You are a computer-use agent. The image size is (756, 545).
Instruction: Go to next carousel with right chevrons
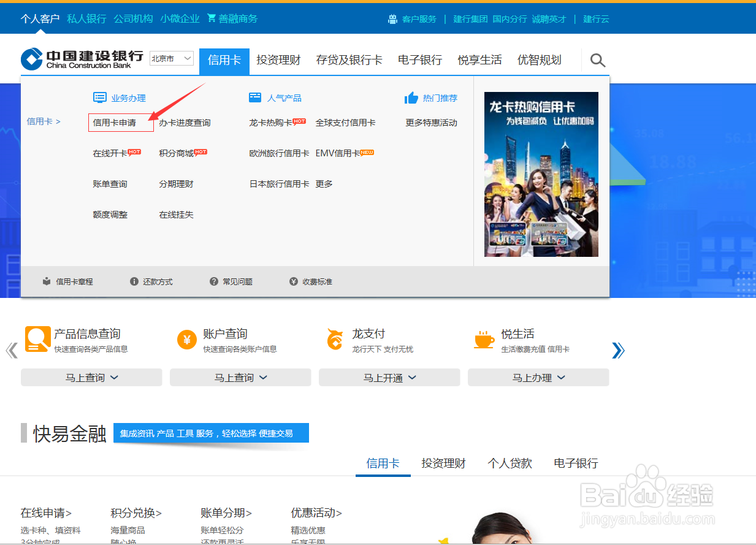click(618, 350)
